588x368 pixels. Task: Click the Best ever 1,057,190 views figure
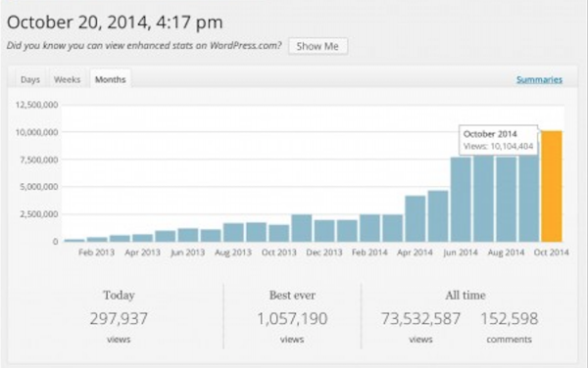292,319
